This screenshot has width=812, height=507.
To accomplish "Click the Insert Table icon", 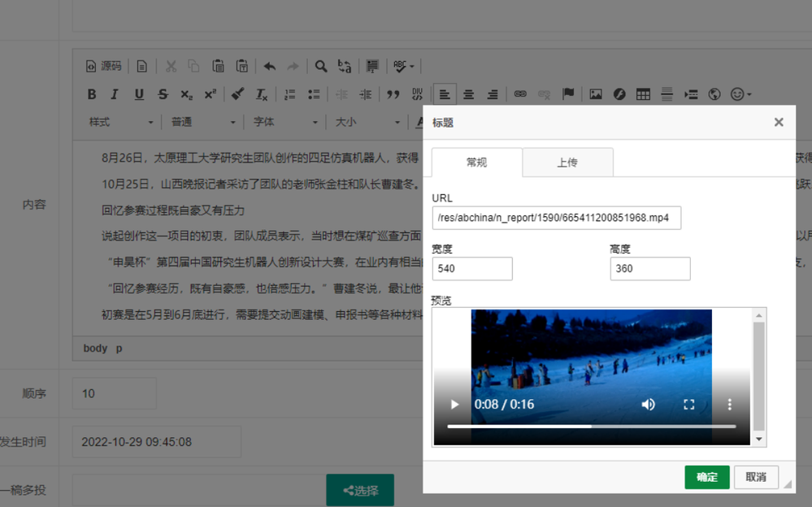I will tap(643, 94).
